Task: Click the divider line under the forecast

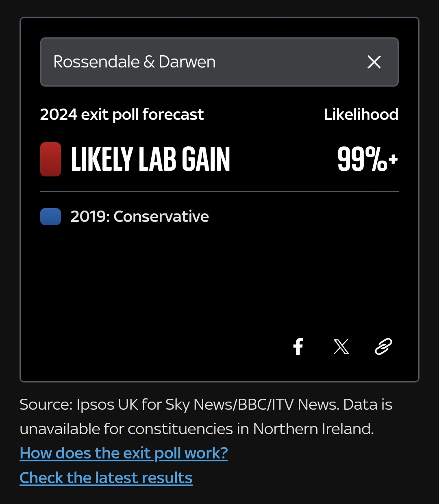Action: [x=219, y=191]
